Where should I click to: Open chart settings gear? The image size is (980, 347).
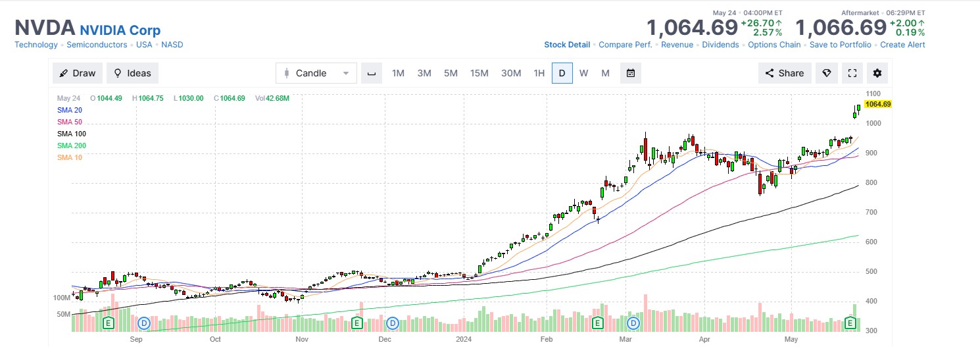877,73
